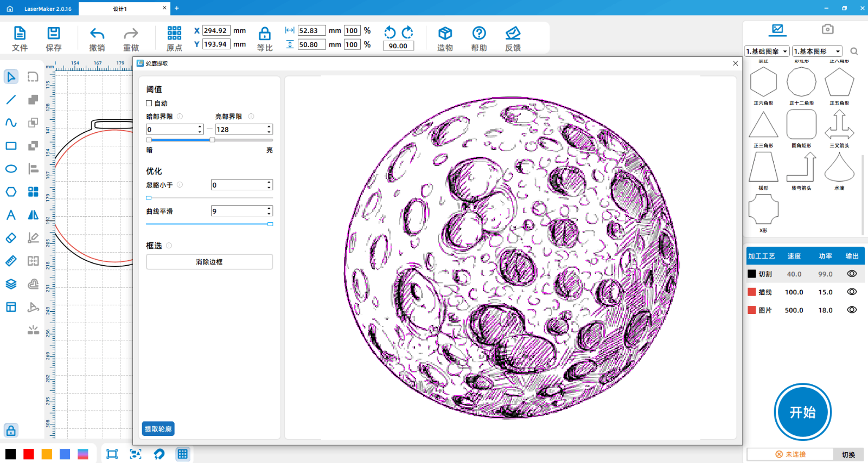Viewport: 868px width, 463px height.
Task: Hide the 切割 layer with eye icon
Action: pos(852,274)
